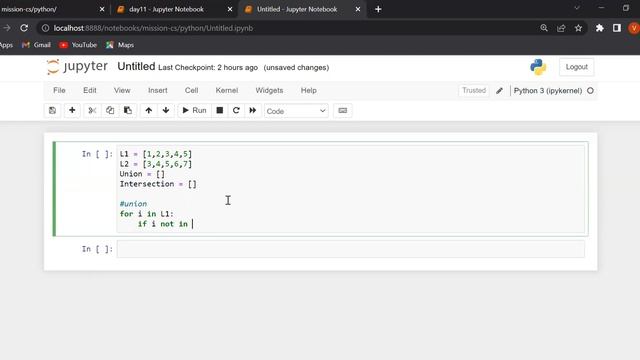The image size is (640, 360).
Task: Click the Last Checkpoint status text
Action: click(208, 68)
